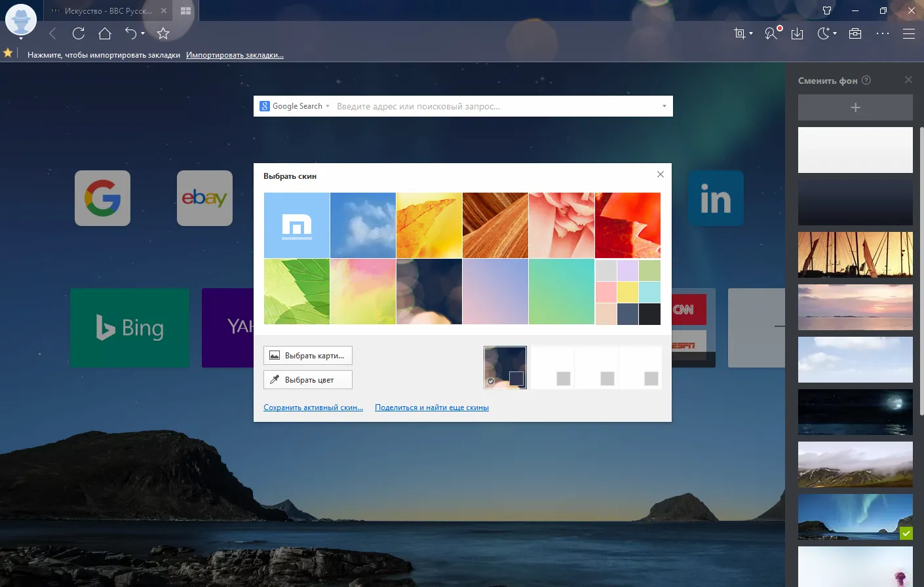924x587 pixels.
Task: Click the yellow bookmarks bar star
Action: tap(8, 53)
